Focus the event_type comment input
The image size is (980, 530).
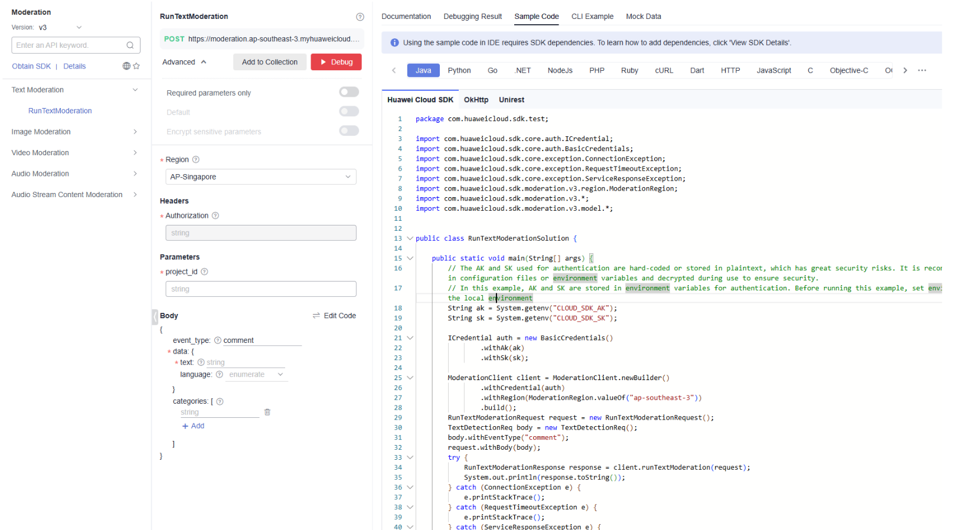click(x=262, y=340)
